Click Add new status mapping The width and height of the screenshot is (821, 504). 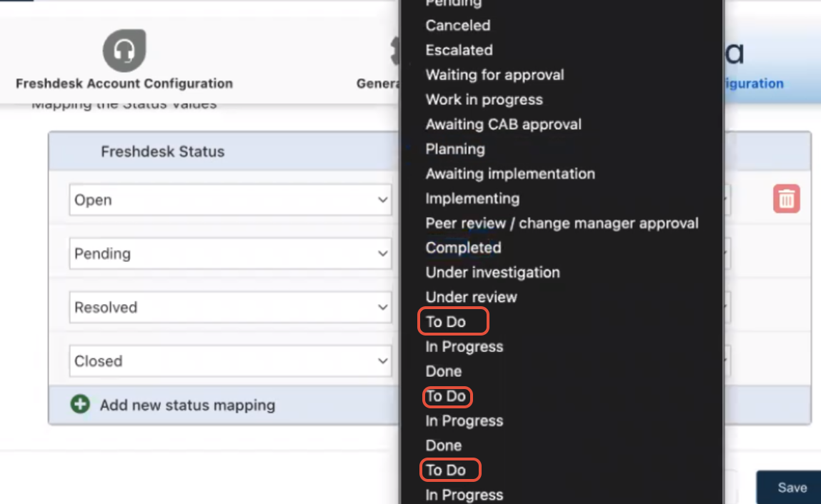pos(187,405)
